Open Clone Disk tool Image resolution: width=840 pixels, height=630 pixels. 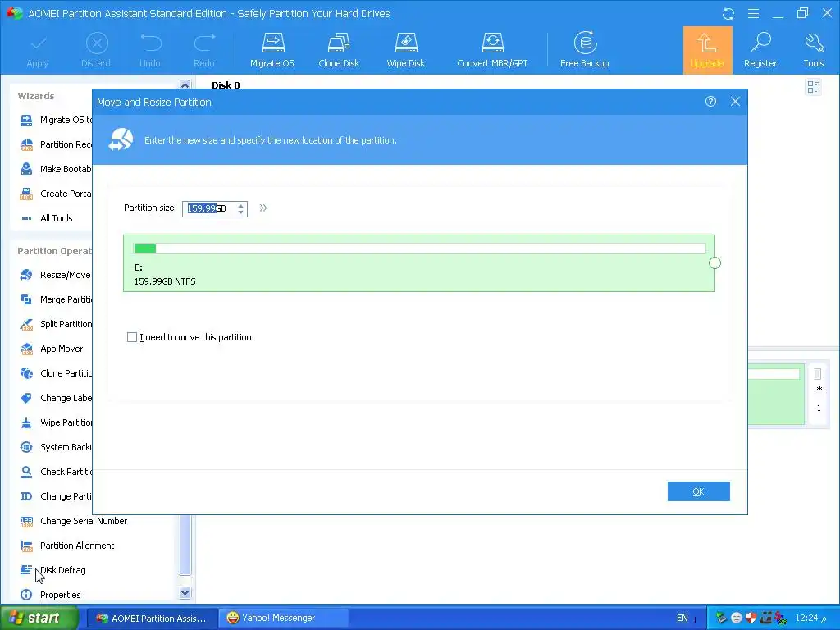tap(339, 50)
